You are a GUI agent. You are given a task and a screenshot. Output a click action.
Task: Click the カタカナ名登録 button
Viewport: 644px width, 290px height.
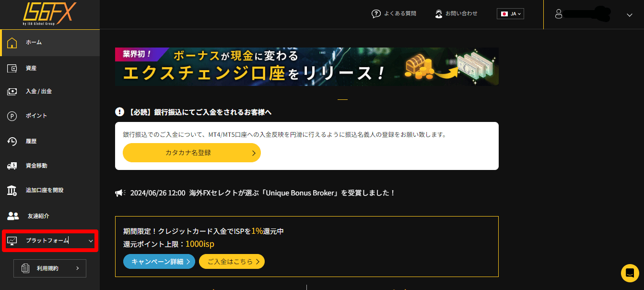[191, 152]
